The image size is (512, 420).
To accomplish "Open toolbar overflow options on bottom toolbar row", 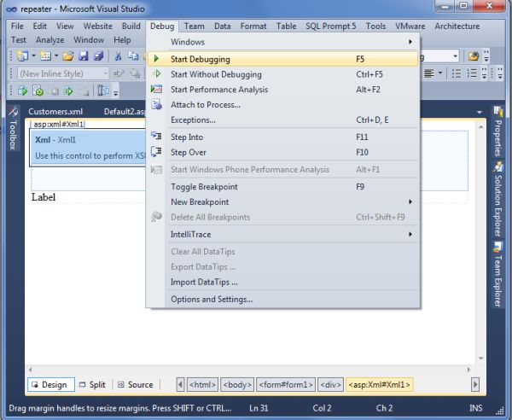I will pyautogui.click(x=115, y=93).
